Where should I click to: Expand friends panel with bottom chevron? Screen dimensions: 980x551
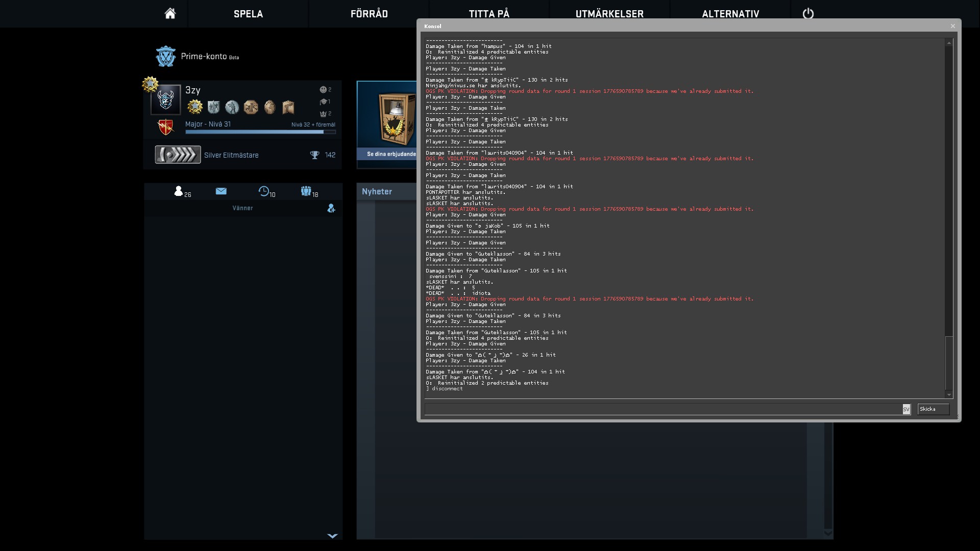(332, 536)
